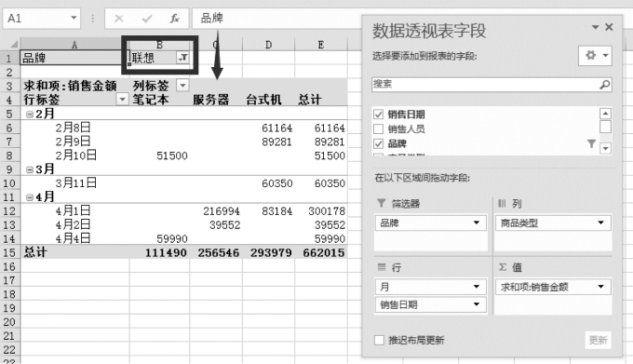
Task: Select column A header
Action: pos(74,45)
